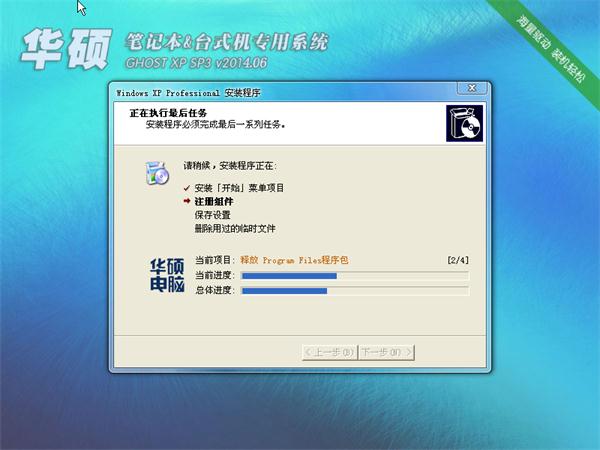
Task: Select the 删除用过的临时文件 task item
Action: click(x=235, y=228)
